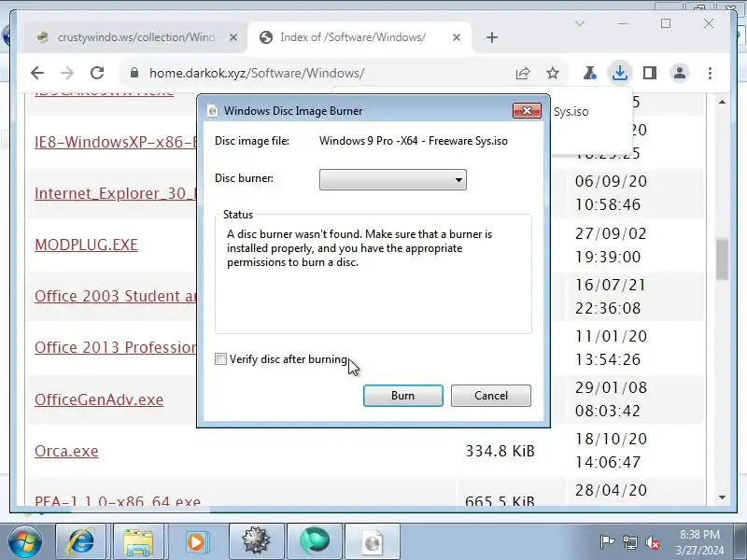Click the vertical scrollbar thumb

(x=722, y=259)
